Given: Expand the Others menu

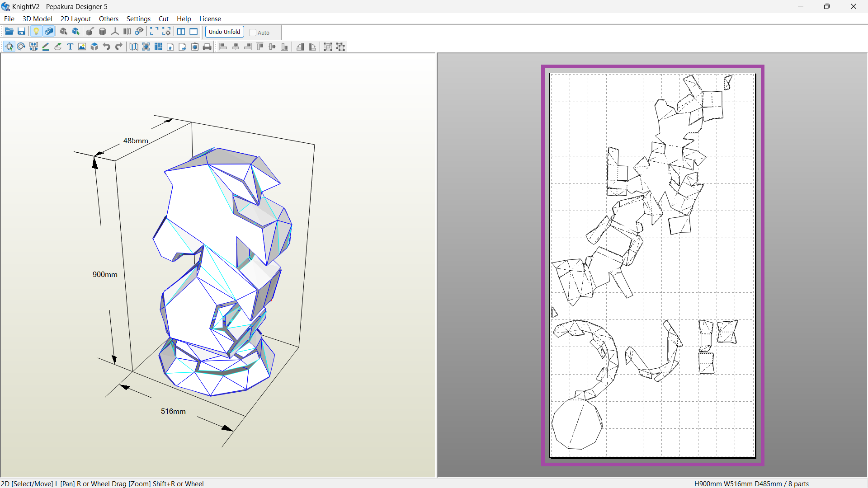Looking at the screenshot, I should 108,19.
